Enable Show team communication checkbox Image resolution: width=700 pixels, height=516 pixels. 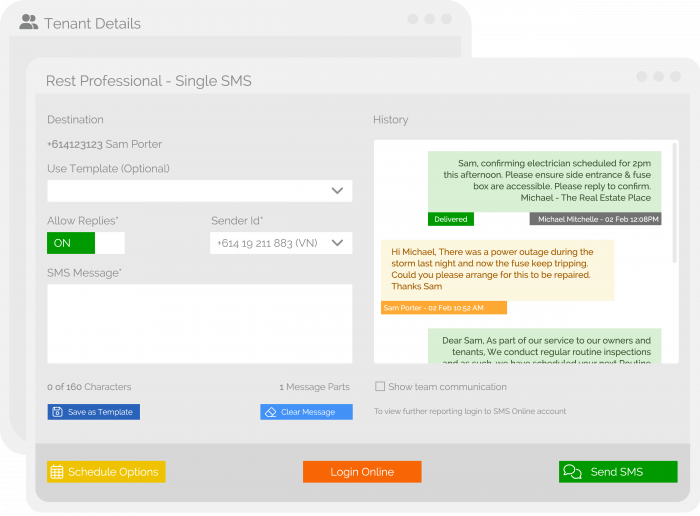(x=380, y=387)
